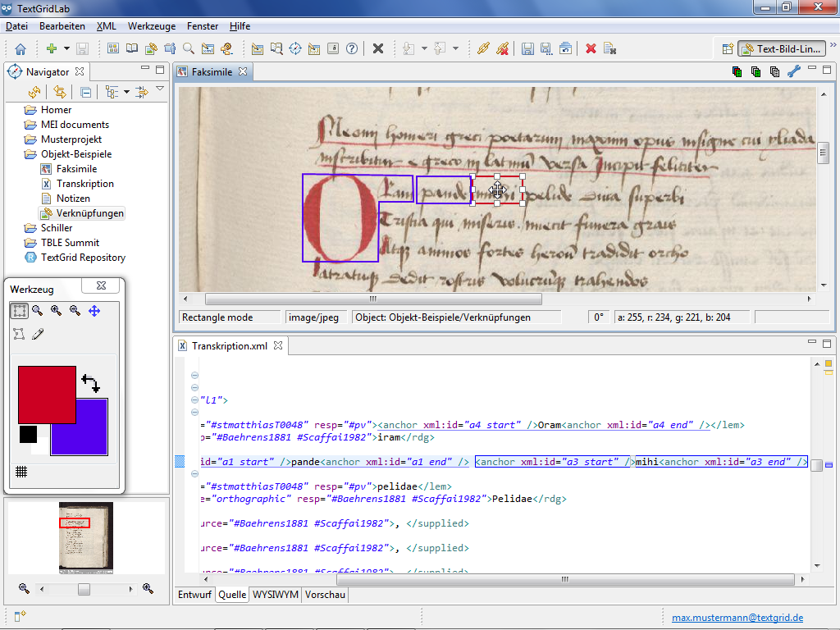Screen dimensions: 840x630
Task: Open the Text-Bild-Link perspective button
Action: [781, 49]
